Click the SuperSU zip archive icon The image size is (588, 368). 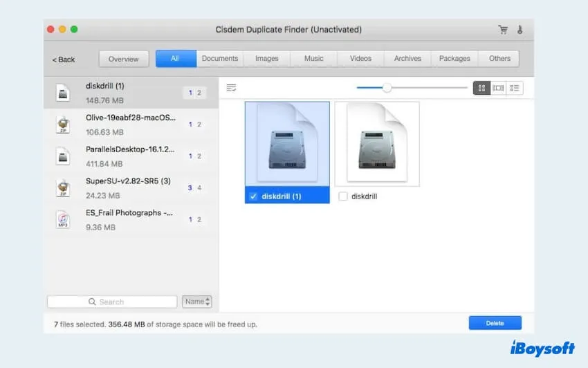pyautogui.click(x=63, y=188)
